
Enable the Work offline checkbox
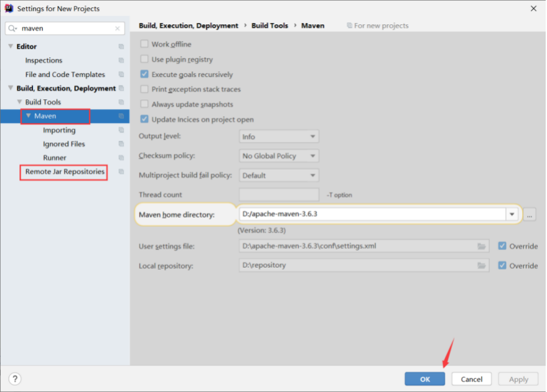point(144,44)
